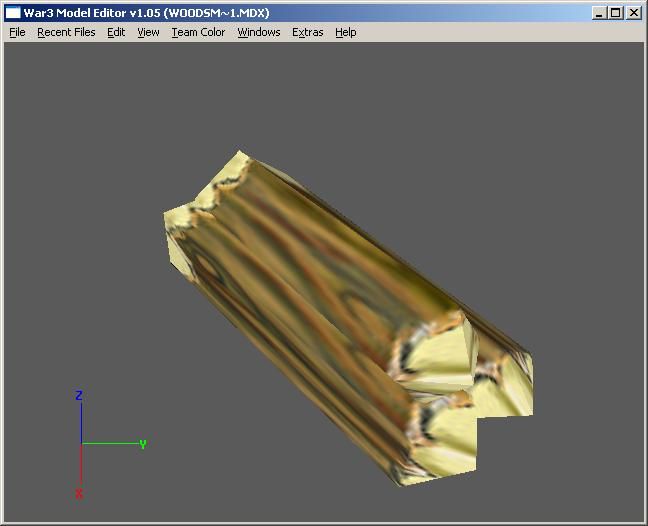Click the window title War3 Model Editor v1.05
The width and height of the screenshot is (648, 526).
tap(147, 13)
